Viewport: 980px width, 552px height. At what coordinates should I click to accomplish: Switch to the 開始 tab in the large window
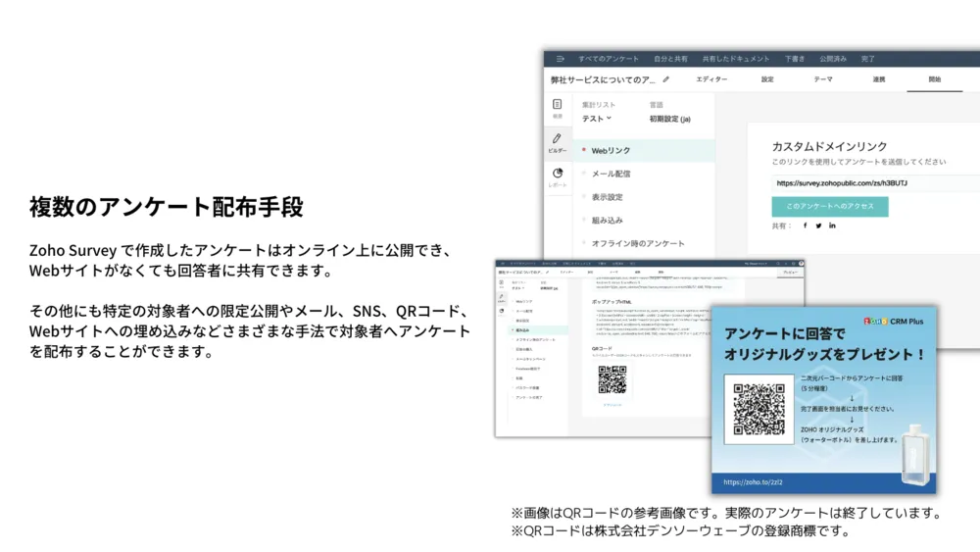pyautogui.click(x=934, y=79)
